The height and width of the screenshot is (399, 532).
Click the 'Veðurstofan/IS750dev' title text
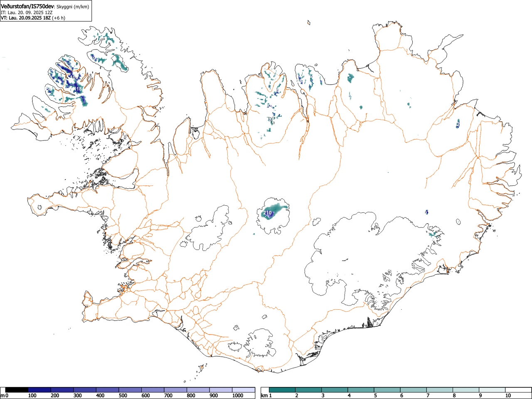pyautogui.click(x=27, y=6)
